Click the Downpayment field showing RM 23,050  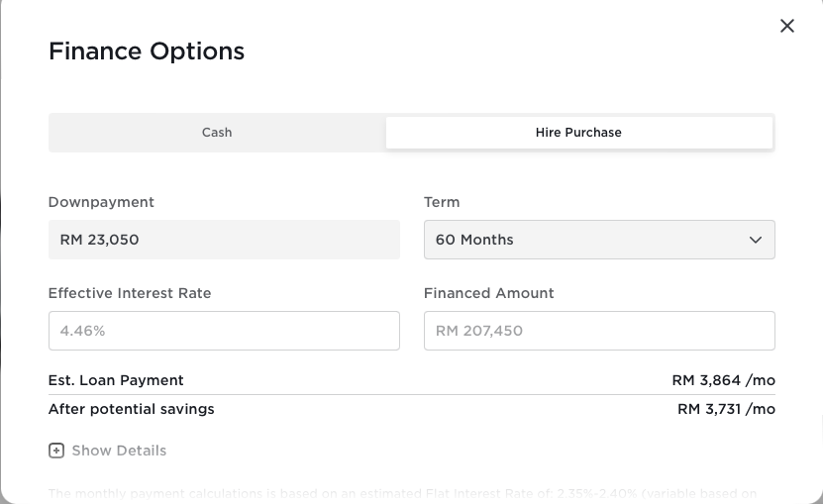(x=224, y=240)
